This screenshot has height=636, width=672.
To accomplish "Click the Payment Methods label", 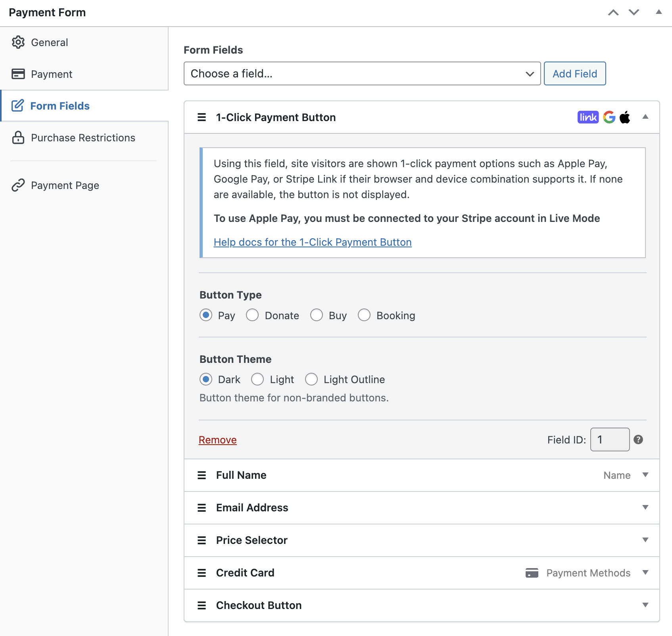I will pyautogui.click(x=588, y=573).
